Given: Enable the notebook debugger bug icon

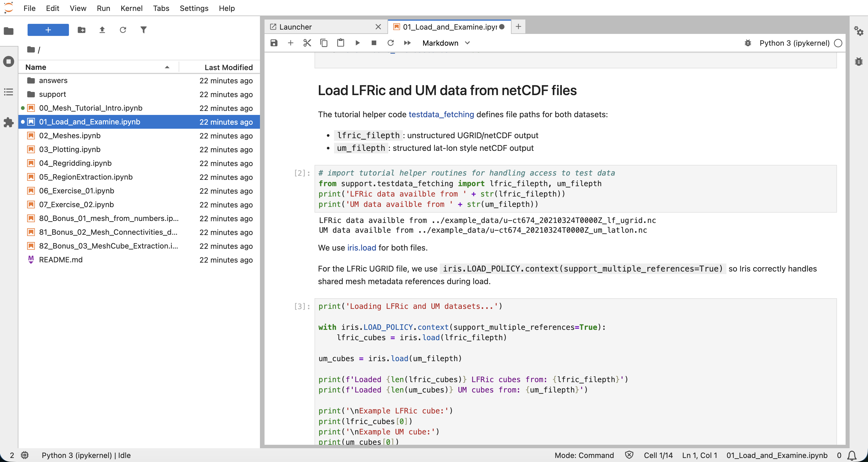Looking at the screenshot, I should point(748,43).
